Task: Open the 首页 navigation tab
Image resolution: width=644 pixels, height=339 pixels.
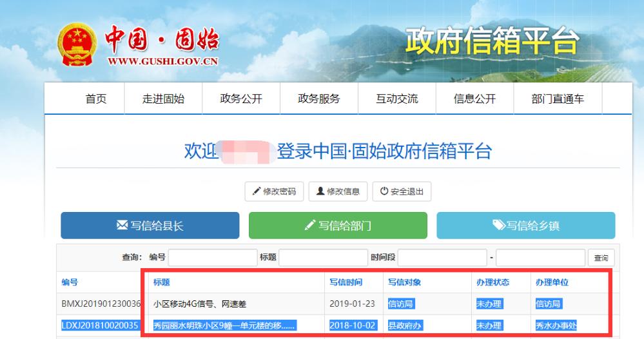Action: (96, 99)
